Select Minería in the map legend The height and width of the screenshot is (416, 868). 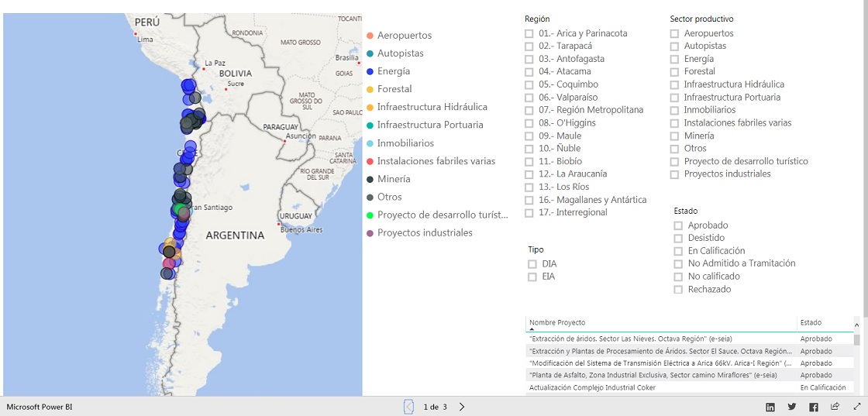click(x=394, y=179)
